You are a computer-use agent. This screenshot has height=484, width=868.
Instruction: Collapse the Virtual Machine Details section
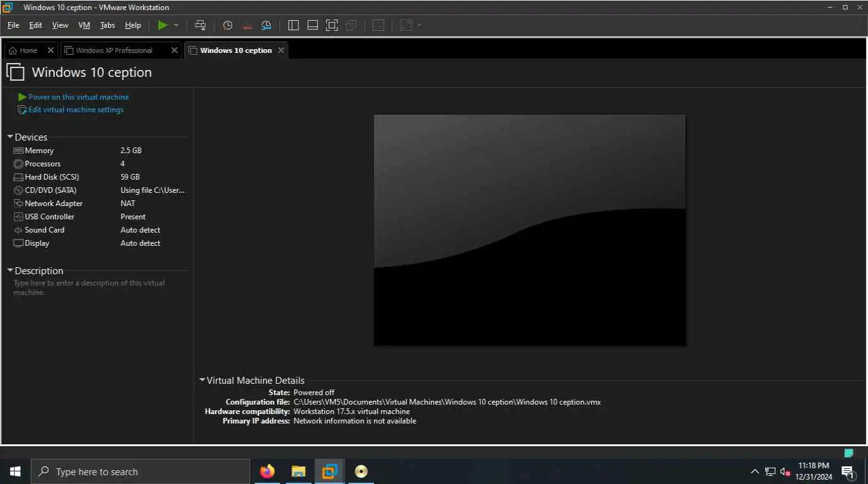coord(202,381)
